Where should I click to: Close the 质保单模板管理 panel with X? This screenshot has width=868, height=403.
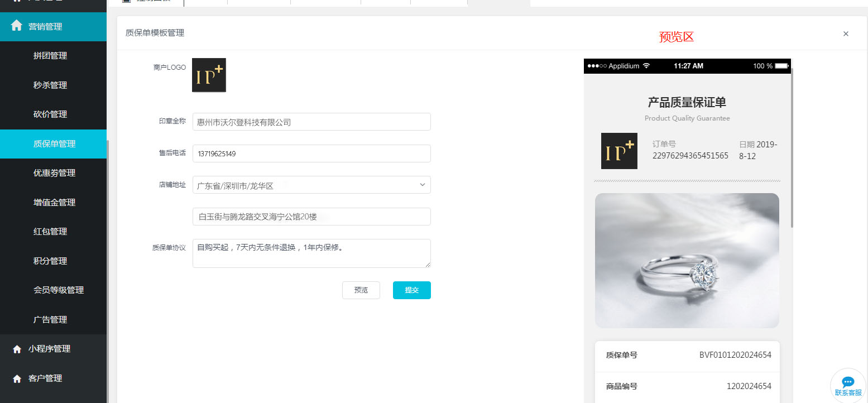[x=846, y=33]
